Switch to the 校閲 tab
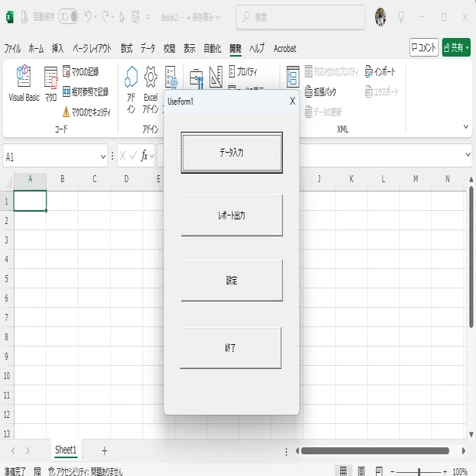 coord(170,48)
